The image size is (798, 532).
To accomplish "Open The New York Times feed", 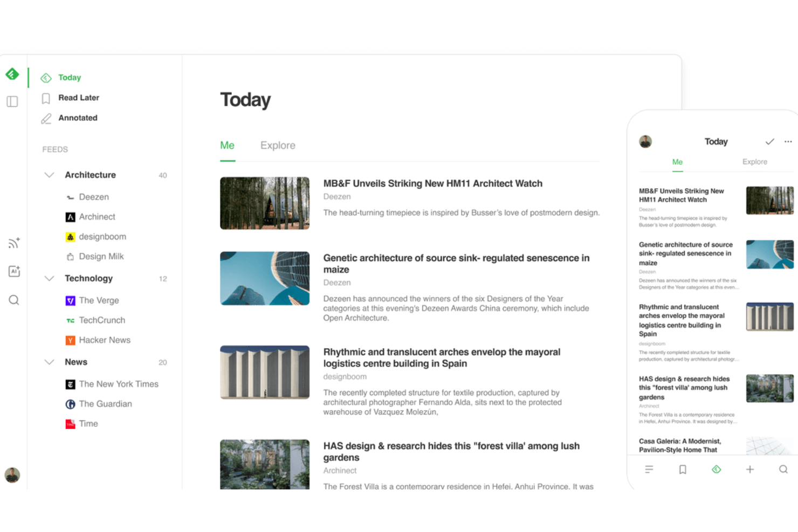I will 119,384.
